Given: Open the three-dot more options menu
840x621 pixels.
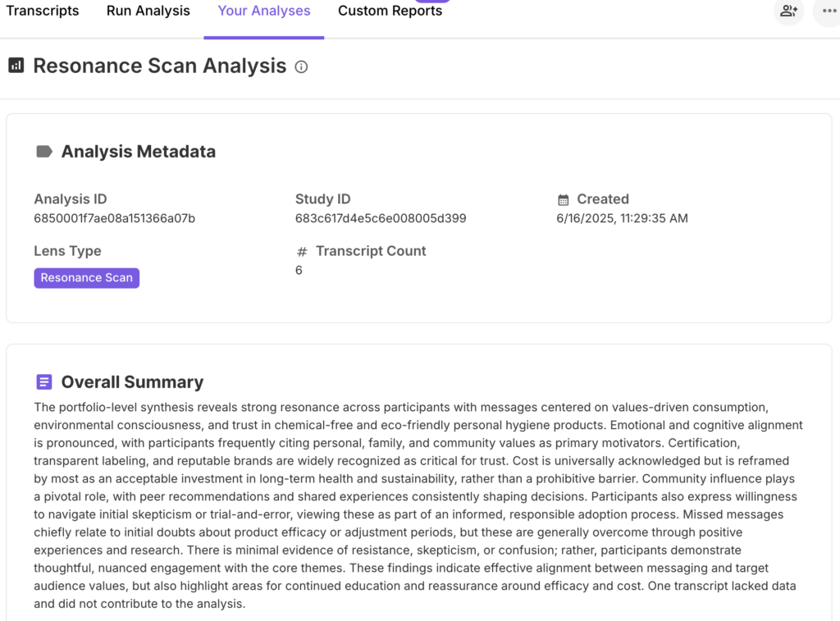Looking at the screenshot, I should (x=827, y=11).
